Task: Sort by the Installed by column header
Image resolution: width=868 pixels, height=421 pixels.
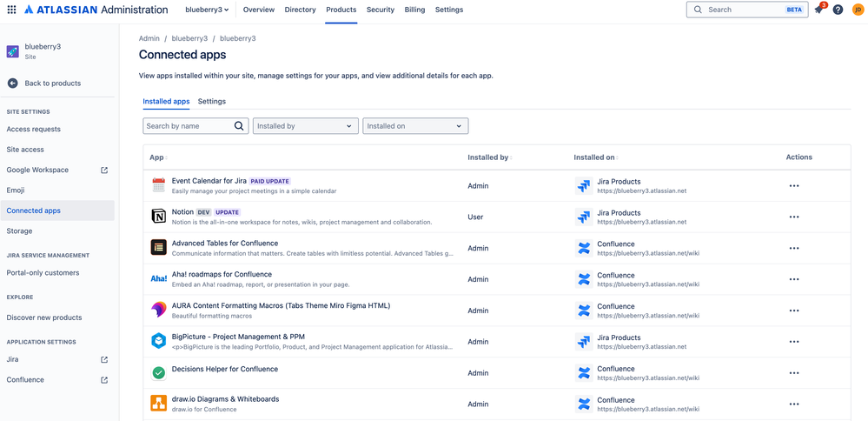Action: click(x=490, y=157)
